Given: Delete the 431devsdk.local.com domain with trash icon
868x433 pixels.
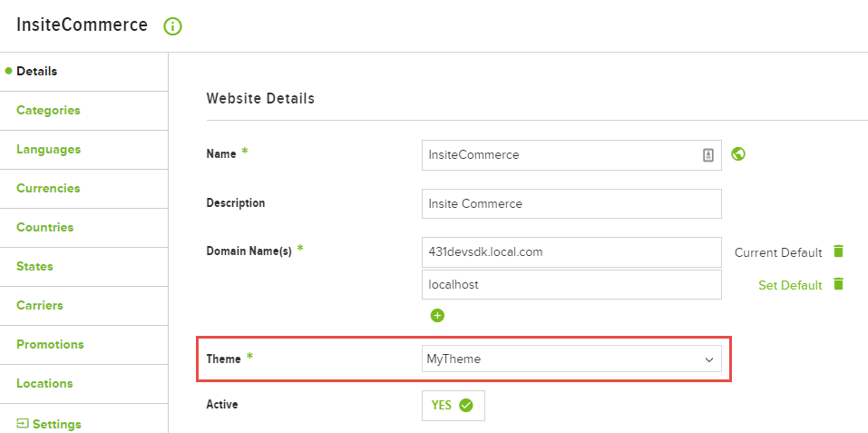Looking at the screenshot, I should tap(839, 251).
